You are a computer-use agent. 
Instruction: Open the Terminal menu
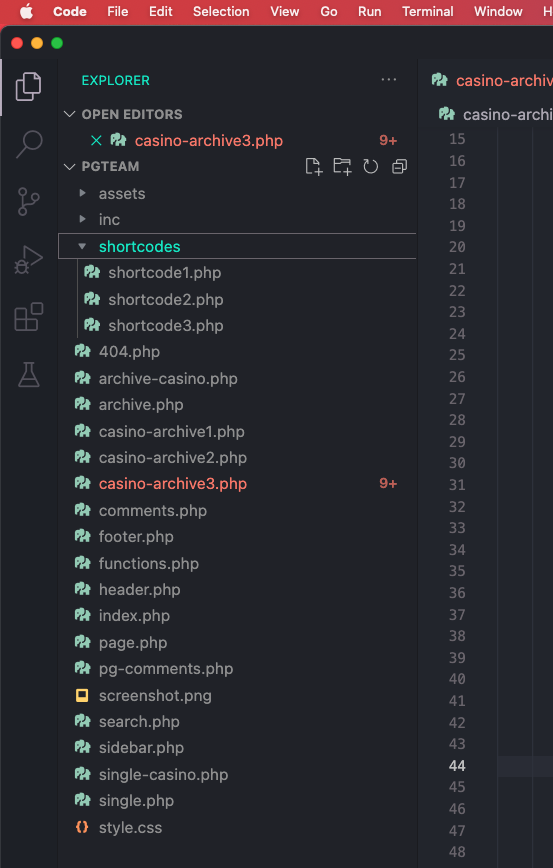tap(427, 12)
